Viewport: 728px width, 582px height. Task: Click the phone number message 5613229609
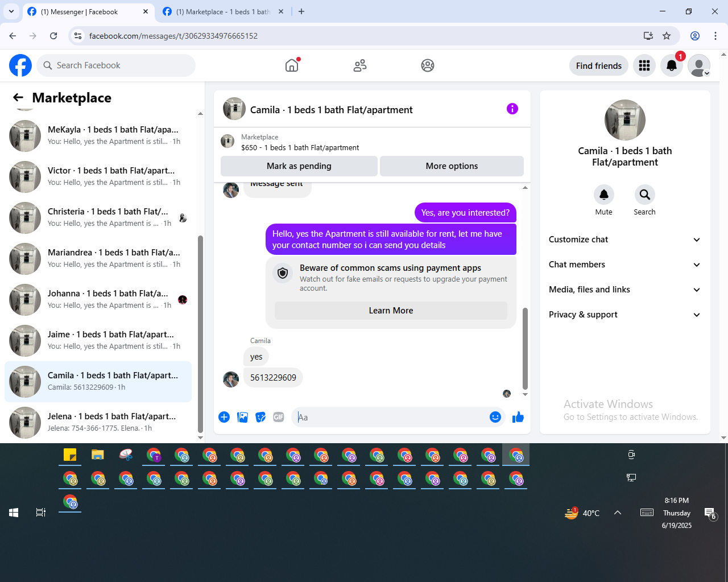pyautogui.click(x=273, y=377)
